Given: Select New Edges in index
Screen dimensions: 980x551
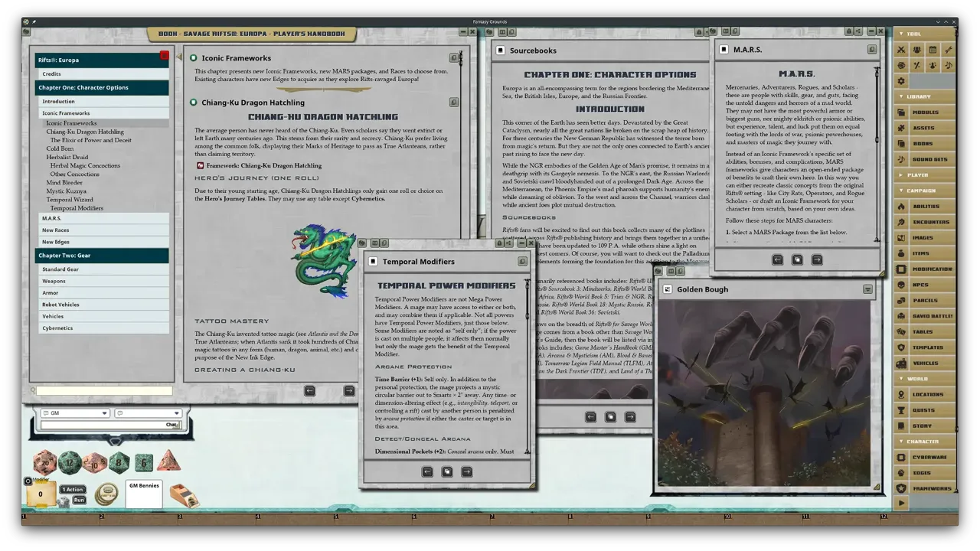Looking at the screenshot, I should (103, 242).
